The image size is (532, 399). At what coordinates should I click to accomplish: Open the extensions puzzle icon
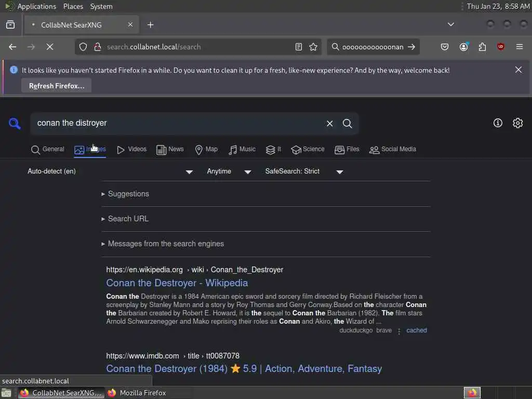[x=482, y=47]
